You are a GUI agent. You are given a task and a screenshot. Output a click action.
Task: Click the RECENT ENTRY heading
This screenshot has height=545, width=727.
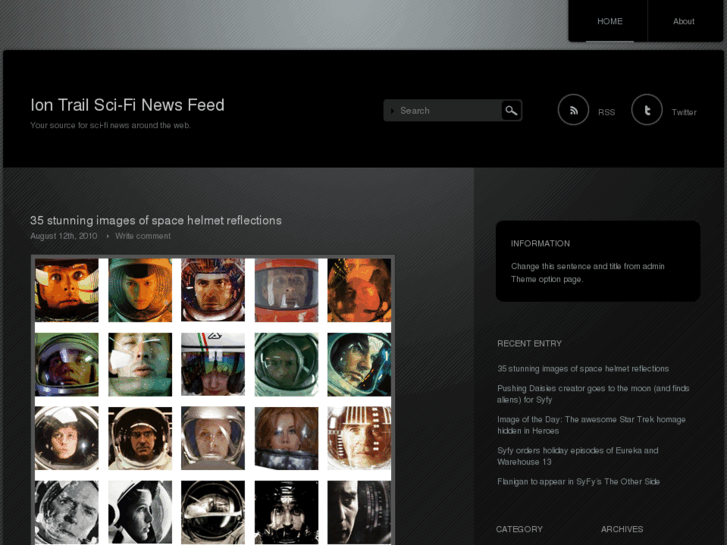click(x=529, y=344)
